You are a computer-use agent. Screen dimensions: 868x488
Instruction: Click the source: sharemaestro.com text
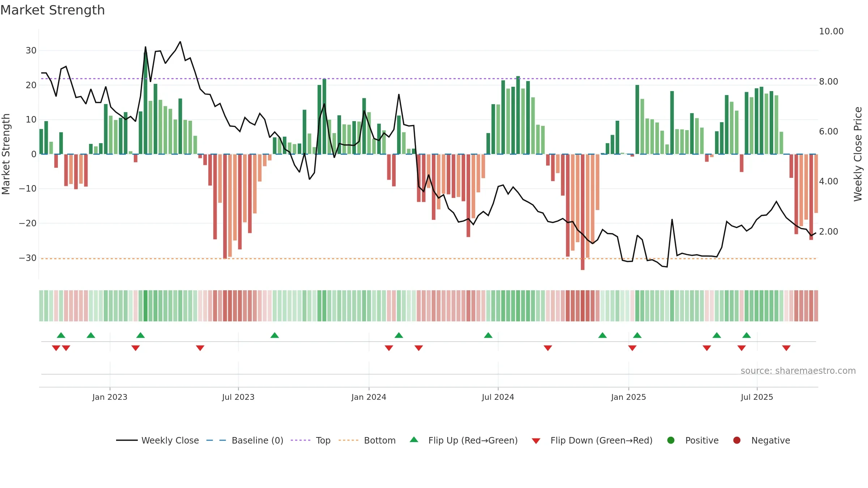click(798, 371)
